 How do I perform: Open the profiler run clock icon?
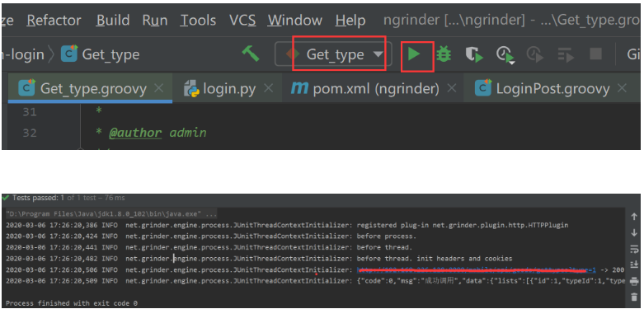click(x=505, y=54)
